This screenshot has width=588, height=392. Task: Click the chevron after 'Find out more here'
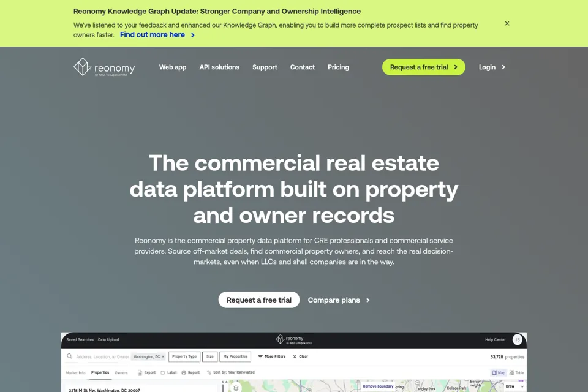point(193,35)
